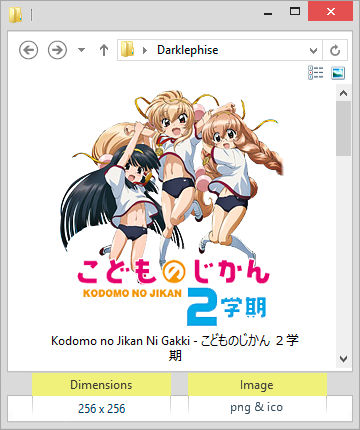Go forward with the Forward arrow
360x430 pixels.
point(57,50)
